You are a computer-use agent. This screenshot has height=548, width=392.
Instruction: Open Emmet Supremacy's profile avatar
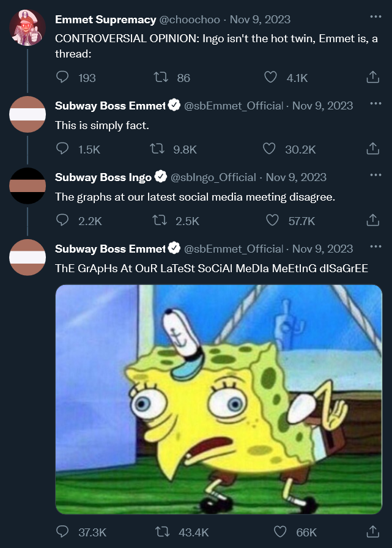[x=28, y=28]
